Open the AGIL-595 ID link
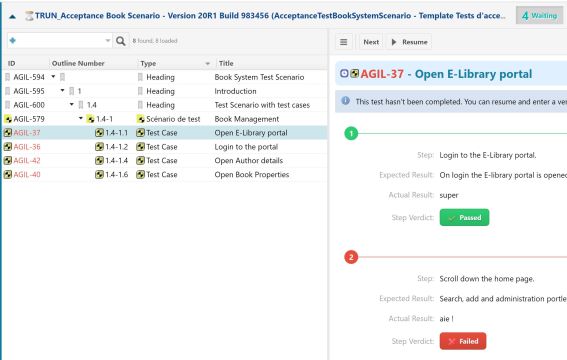 [x=29, y=91]
